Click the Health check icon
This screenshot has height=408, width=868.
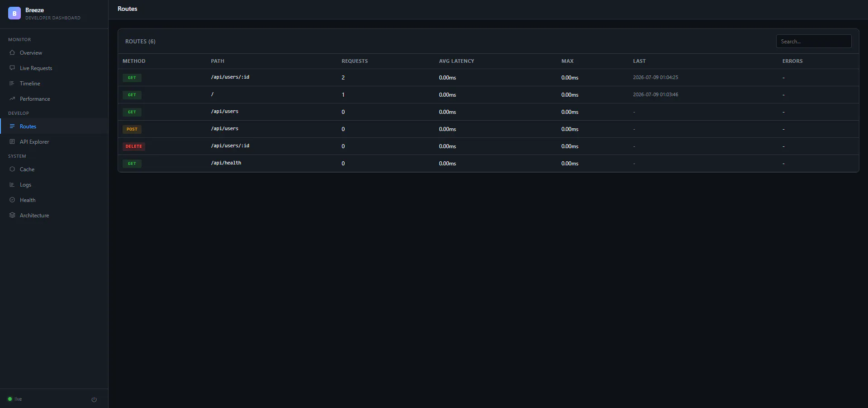click(12, 200)
